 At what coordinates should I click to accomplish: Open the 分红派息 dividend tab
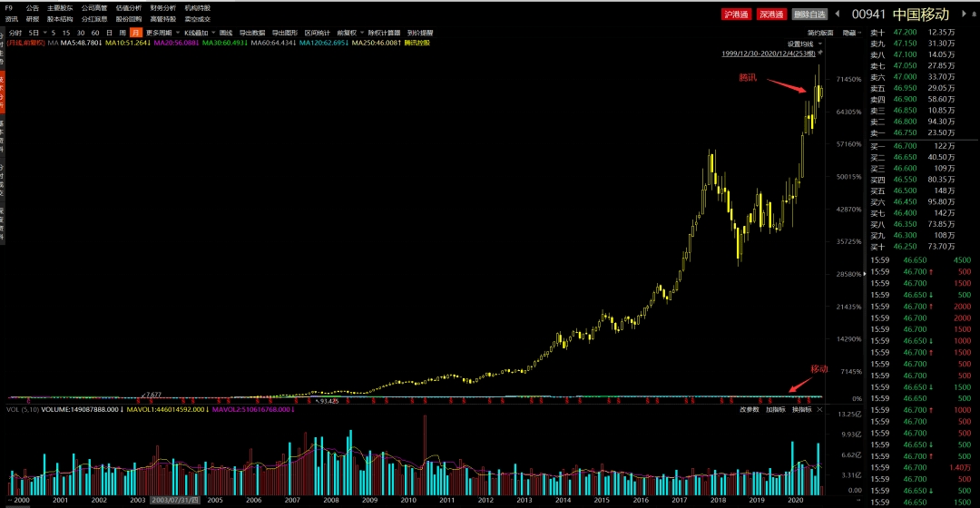coord(94,19)
